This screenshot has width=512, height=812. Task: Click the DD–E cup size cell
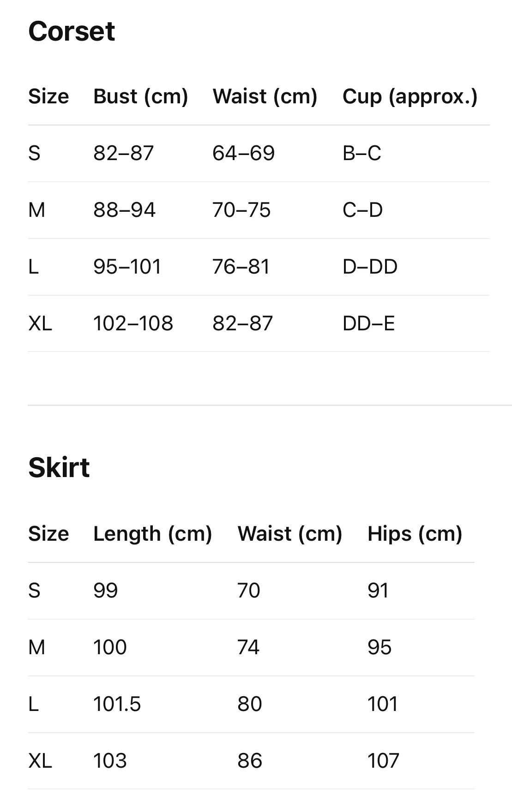pos(368,323)
